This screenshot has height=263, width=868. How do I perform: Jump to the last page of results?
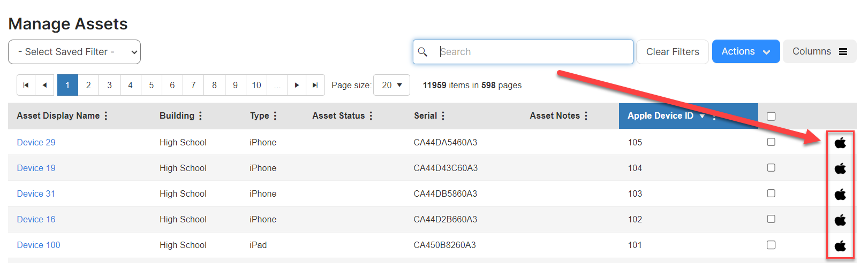315,85
